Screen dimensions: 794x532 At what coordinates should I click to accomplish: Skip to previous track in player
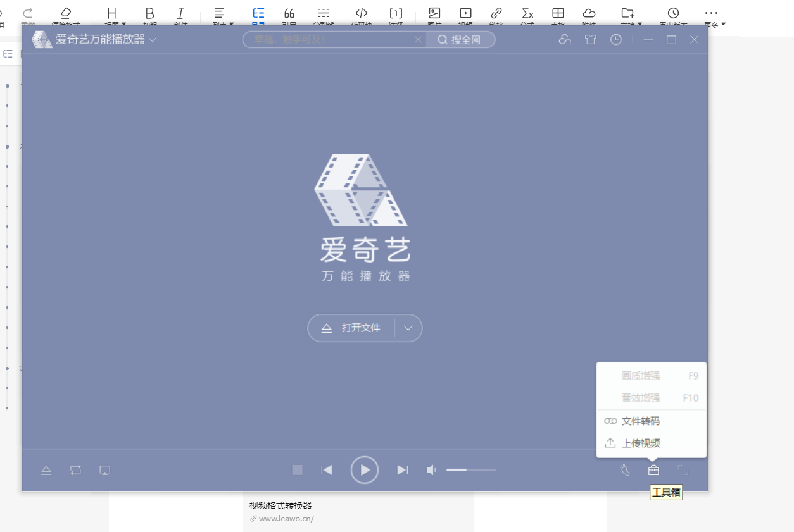[x=327, y=470]
